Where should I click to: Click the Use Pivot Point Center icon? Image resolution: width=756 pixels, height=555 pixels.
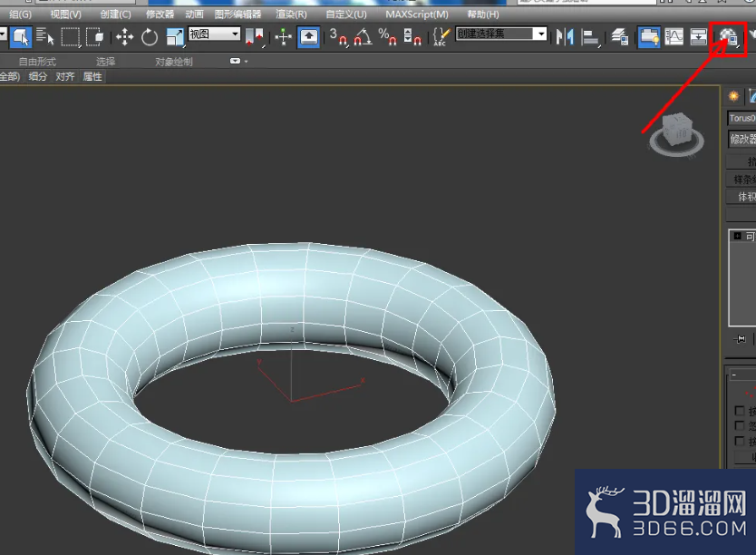point(255,37)
